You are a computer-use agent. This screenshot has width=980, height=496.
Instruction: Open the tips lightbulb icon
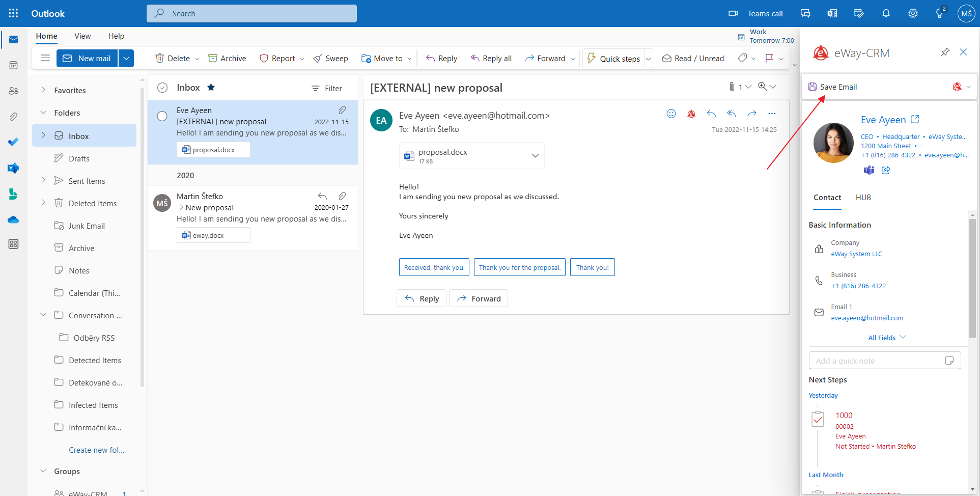click(x=940, y=13)
